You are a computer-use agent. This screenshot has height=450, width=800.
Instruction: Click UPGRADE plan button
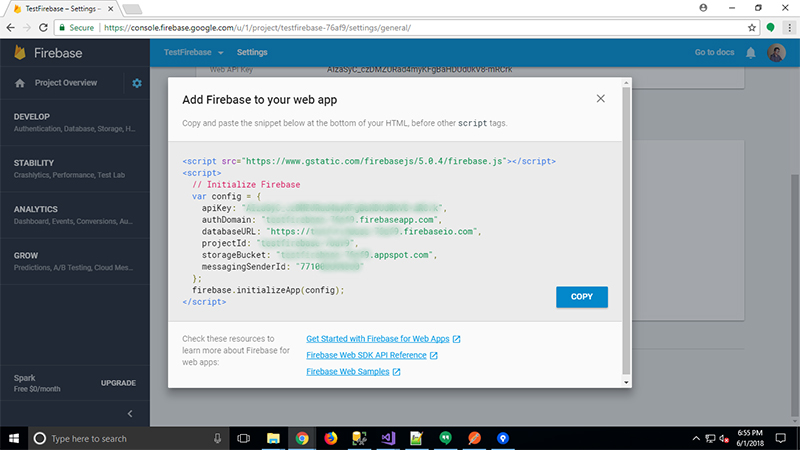click(119, 383)
